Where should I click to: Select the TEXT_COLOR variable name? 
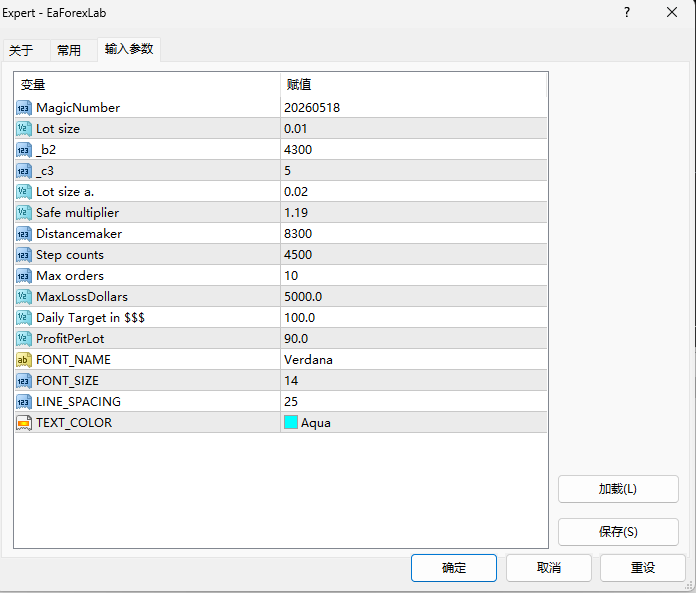pos(74,423)
